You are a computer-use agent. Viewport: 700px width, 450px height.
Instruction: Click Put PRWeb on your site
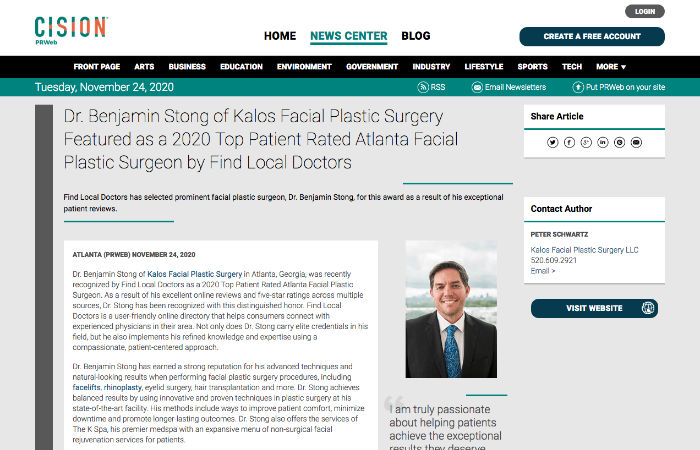pos(619,87)
